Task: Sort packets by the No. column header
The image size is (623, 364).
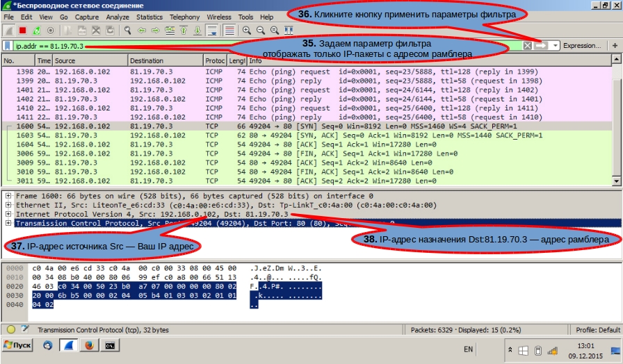Action: [18, 60]
